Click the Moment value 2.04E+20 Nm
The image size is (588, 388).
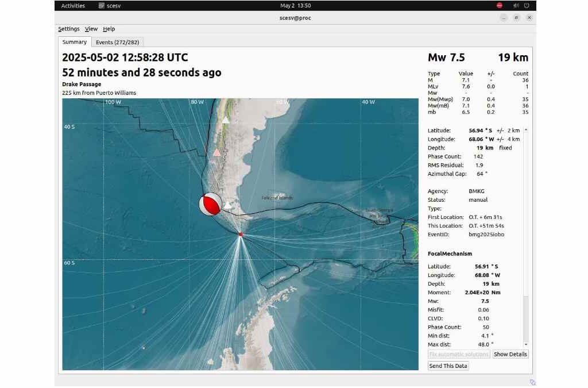[x=482, y=293]
